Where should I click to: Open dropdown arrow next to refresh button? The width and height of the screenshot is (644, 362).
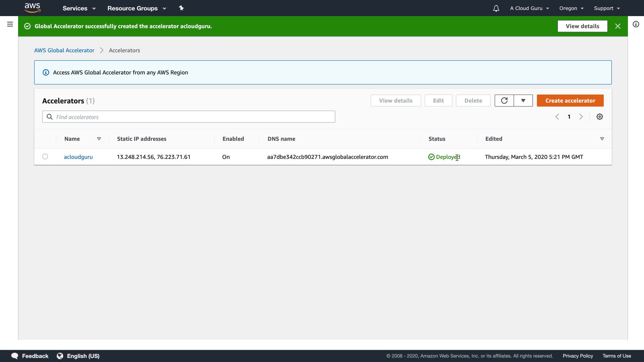tap(523, 101)
